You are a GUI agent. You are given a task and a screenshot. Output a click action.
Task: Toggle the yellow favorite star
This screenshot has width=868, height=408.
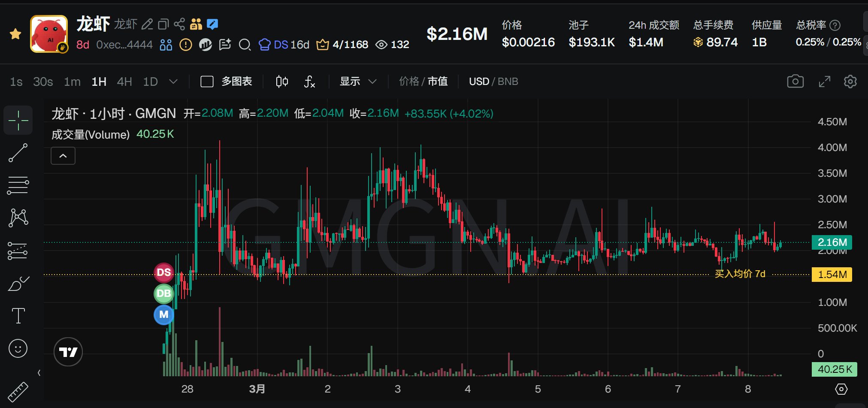15,34
